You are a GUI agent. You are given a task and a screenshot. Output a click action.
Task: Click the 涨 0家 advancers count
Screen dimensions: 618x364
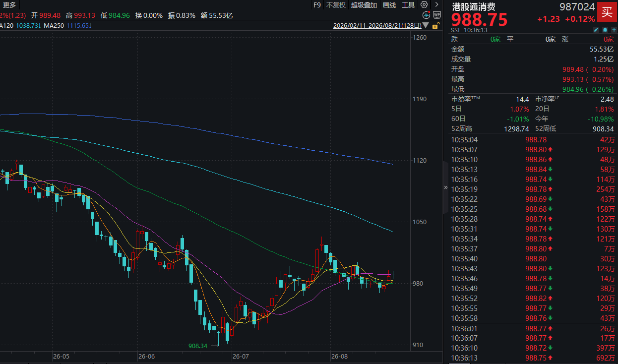[608, 39]
